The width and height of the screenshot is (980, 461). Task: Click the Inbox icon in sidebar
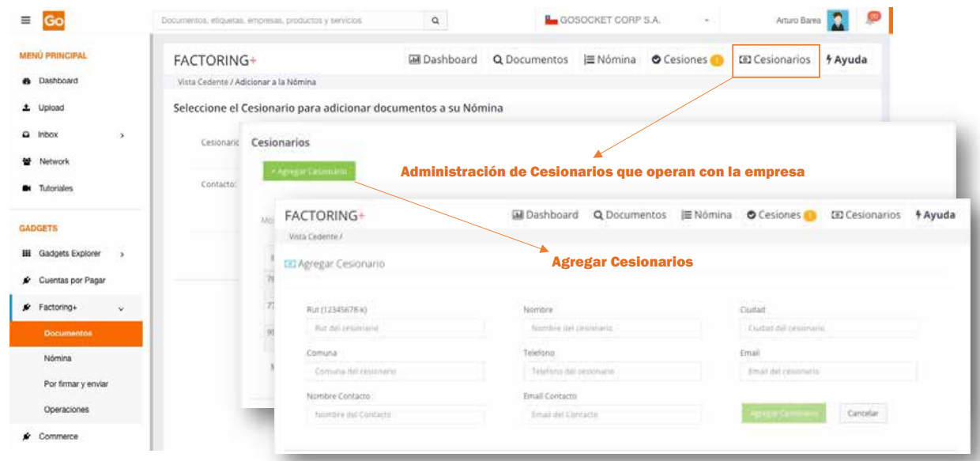26,134
